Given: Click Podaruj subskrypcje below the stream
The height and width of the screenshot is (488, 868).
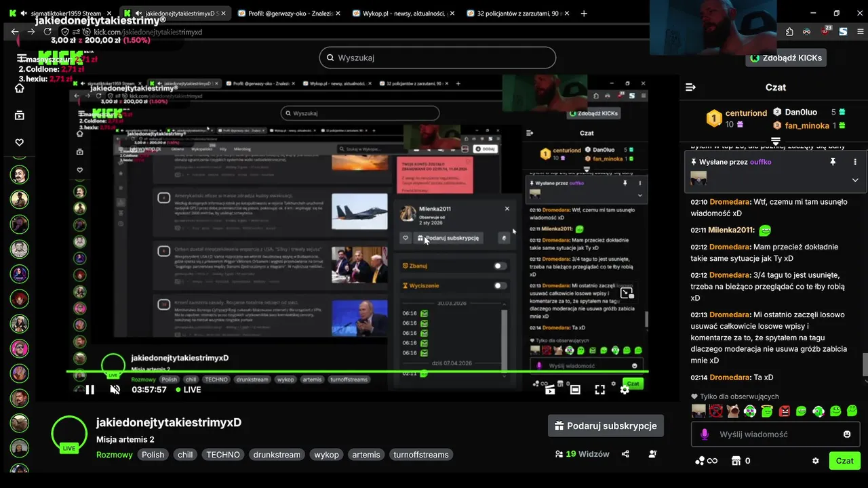Looking at the screenshot, I should (606, 426).
